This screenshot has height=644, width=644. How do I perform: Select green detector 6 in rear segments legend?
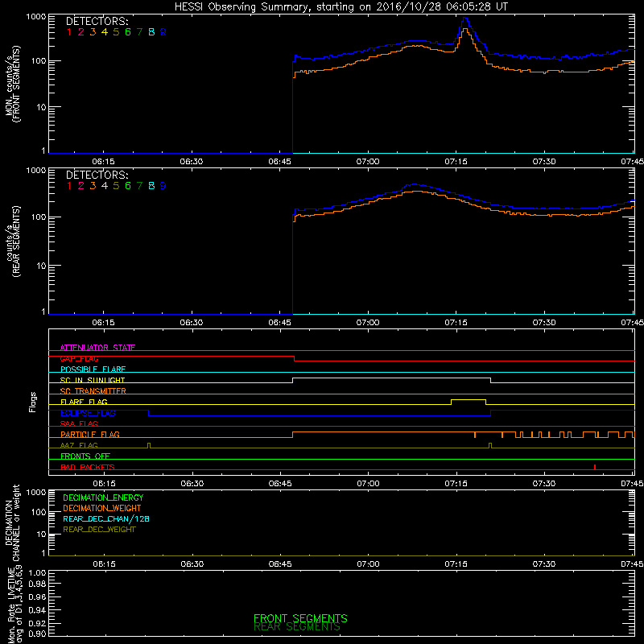click(x=128, y=186)
